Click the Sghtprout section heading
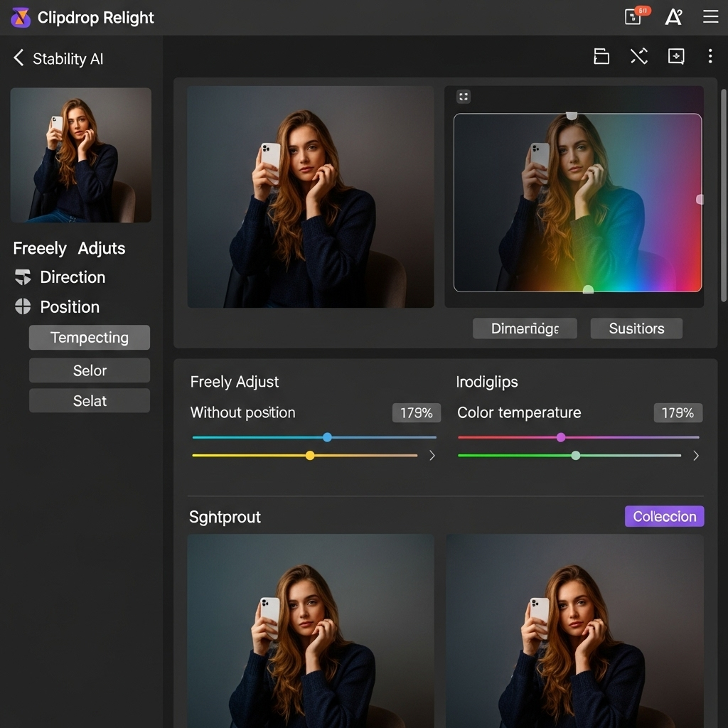The width and height of the screenshot is (728, 728). pyautogui.click(x=225, y=518)
